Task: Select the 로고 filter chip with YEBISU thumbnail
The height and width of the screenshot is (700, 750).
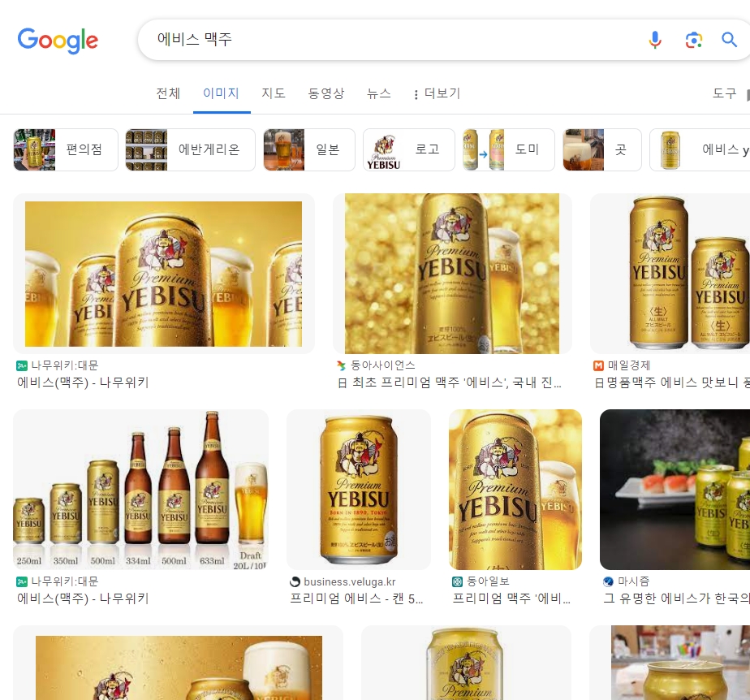Action: pos(409,149)
